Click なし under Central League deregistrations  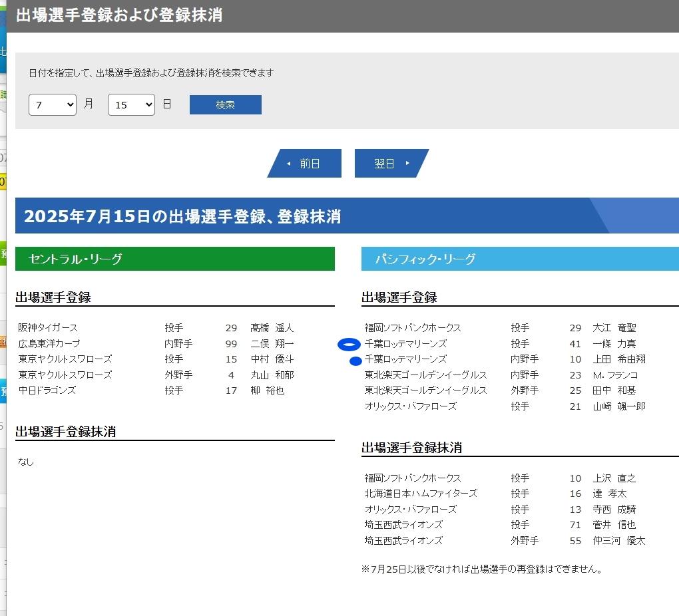[x=25, y=462]
